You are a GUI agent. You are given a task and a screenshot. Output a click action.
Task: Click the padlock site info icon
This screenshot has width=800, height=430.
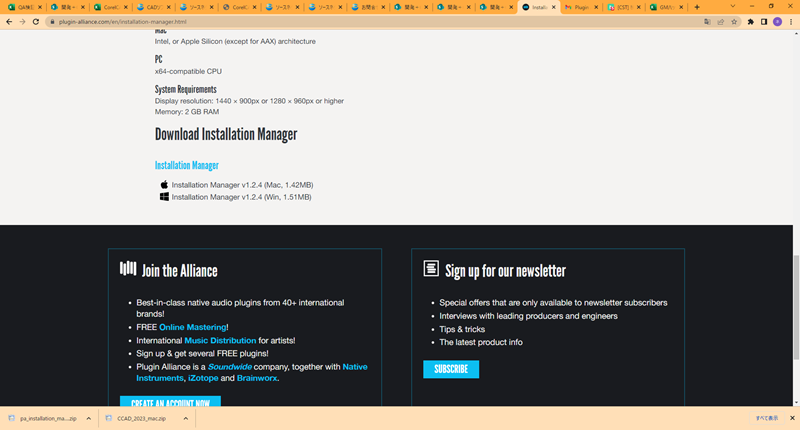[x=52, y=22]
